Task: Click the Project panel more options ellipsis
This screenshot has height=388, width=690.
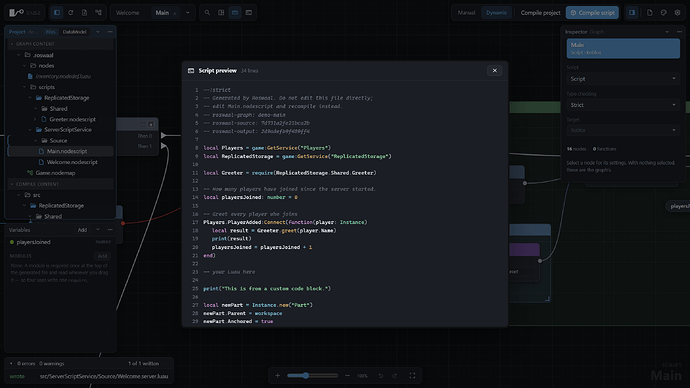Action: [110, 32]
